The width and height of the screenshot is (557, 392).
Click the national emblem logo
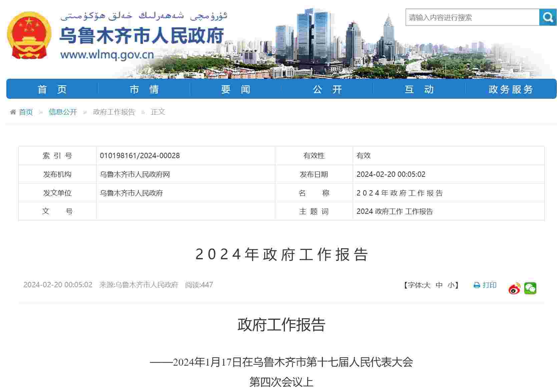tap(29, 36)
